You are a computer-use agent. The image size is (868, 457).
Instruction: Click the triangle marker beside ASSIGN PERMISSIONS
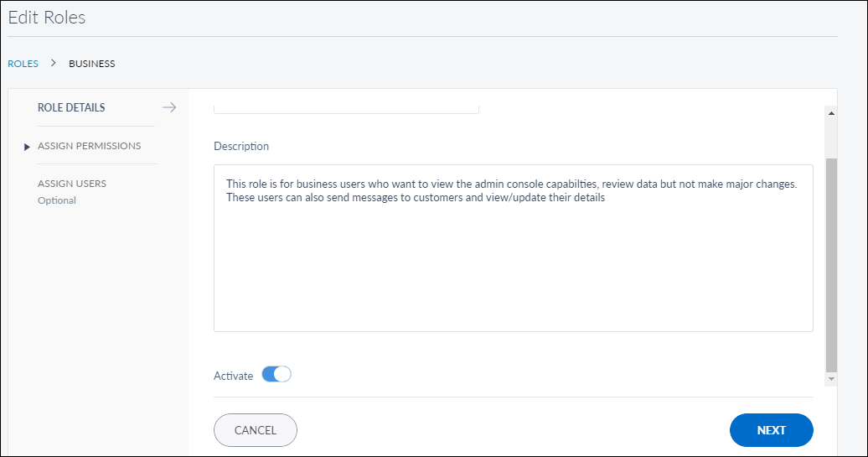[x=27, y=147]
